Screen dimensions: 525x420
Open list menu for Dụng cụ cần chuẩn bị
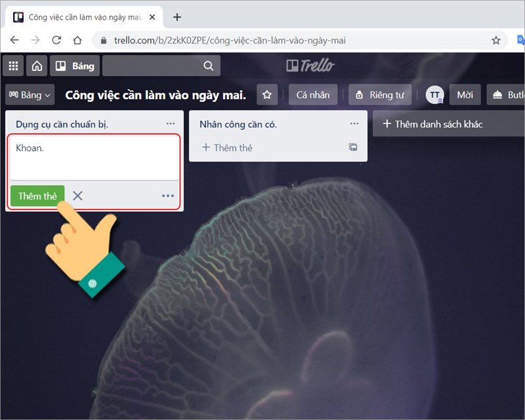coord(171,123)
